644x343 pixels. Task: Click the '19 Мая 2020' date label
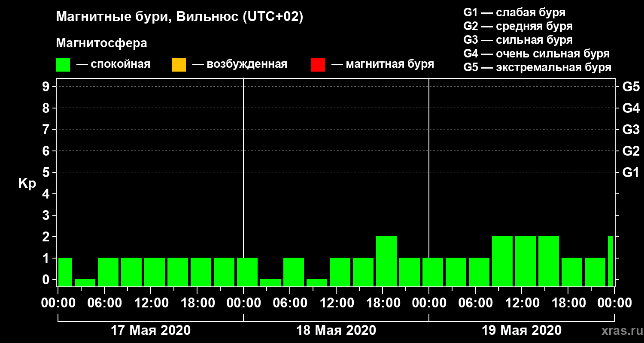pos(521,330)
